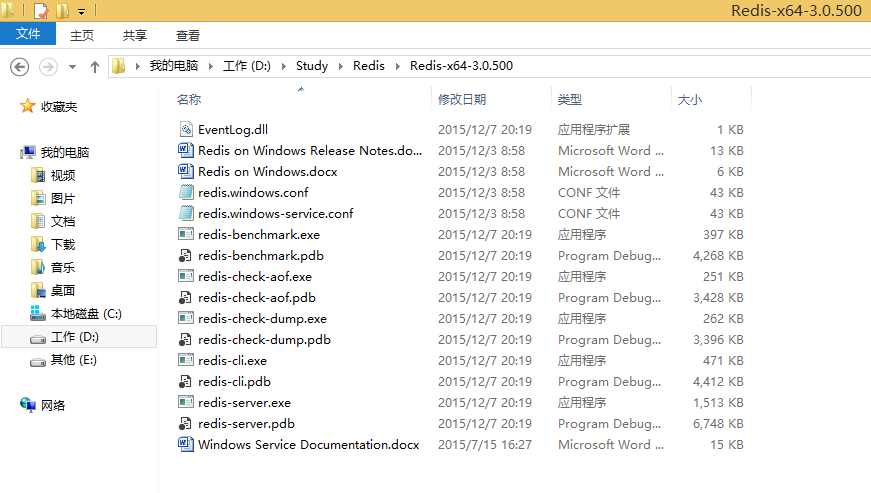Open 图片 in the navigation pane
Screen dimensions: 871x493
coord(63,198)
